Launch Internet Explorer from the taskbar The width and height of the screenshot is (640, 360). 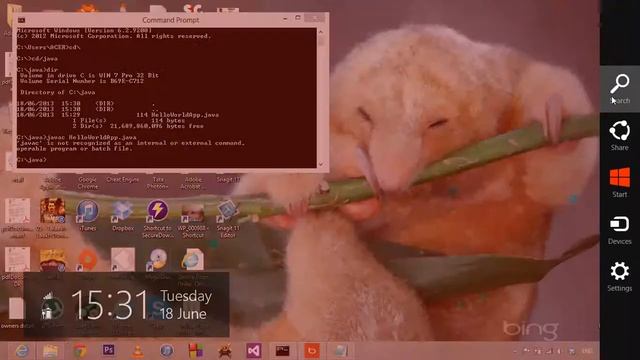[22, 351]
